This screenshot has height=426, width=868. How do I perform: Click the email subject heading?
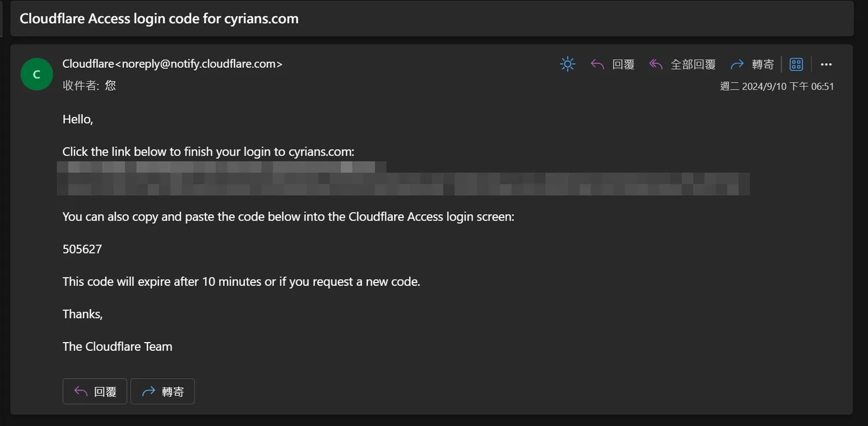pos(159,19)
